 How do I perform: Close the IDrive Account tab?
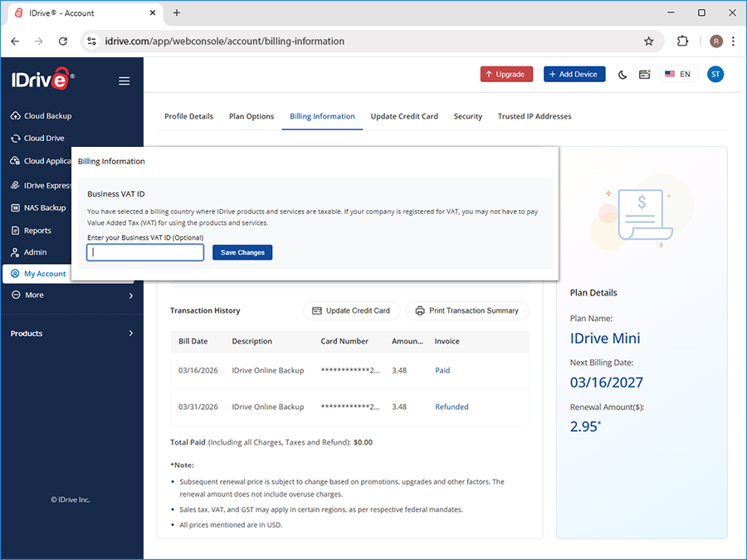(x=153, y=12)
